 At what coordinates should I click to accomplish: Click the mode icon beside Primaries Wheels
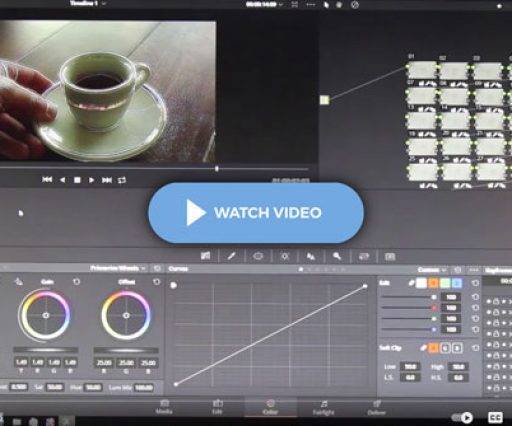[x=157, y=268]
